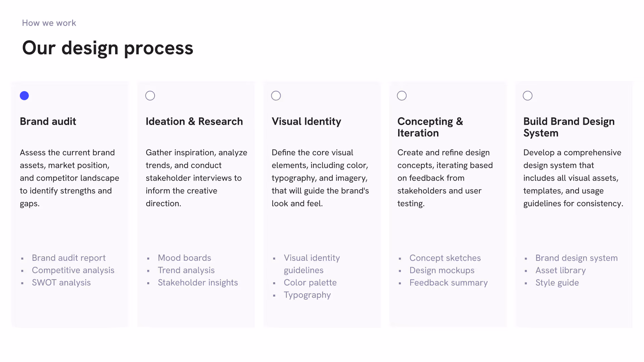
Task: Select the SWOT analysis deliverable
Action: click(61, 283)
